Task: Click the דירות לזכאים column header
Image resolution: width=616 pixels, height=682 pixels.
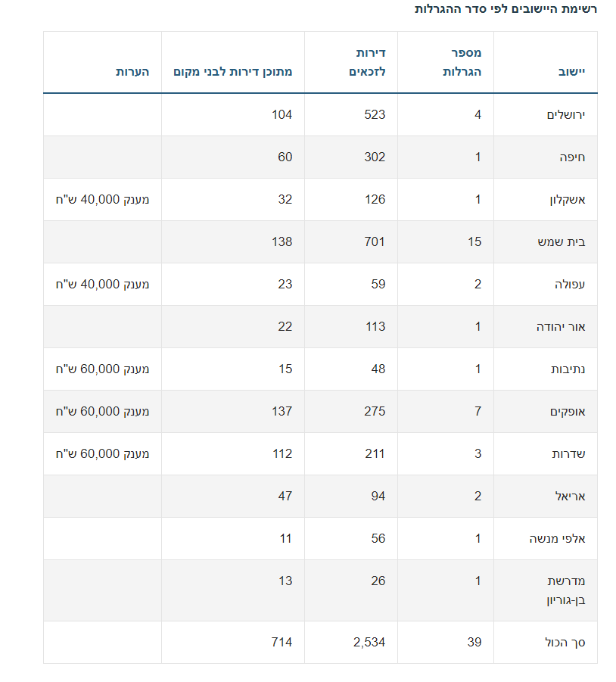Action: pos(367,62)
